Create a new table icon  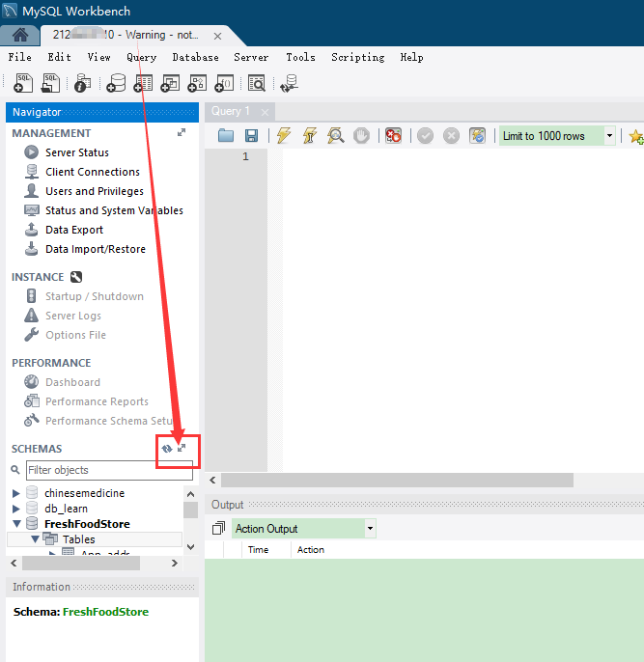point(143,83)
